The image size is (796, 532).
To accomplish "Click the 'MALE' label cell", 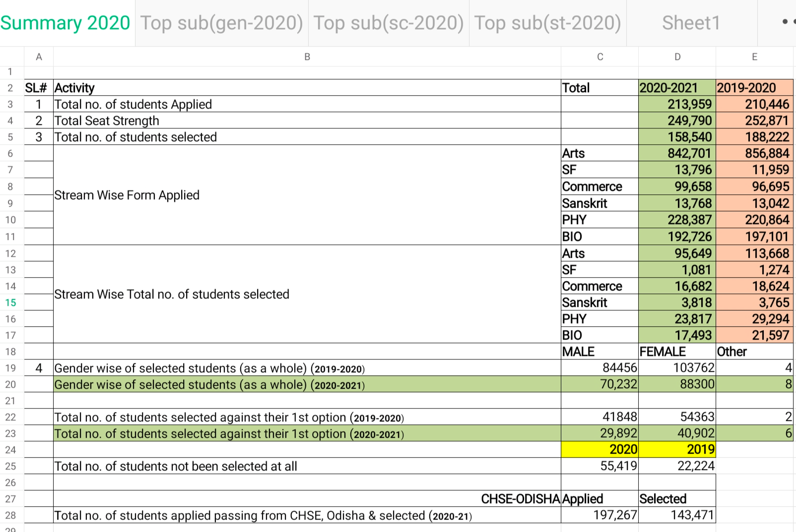I will (600, 352).
